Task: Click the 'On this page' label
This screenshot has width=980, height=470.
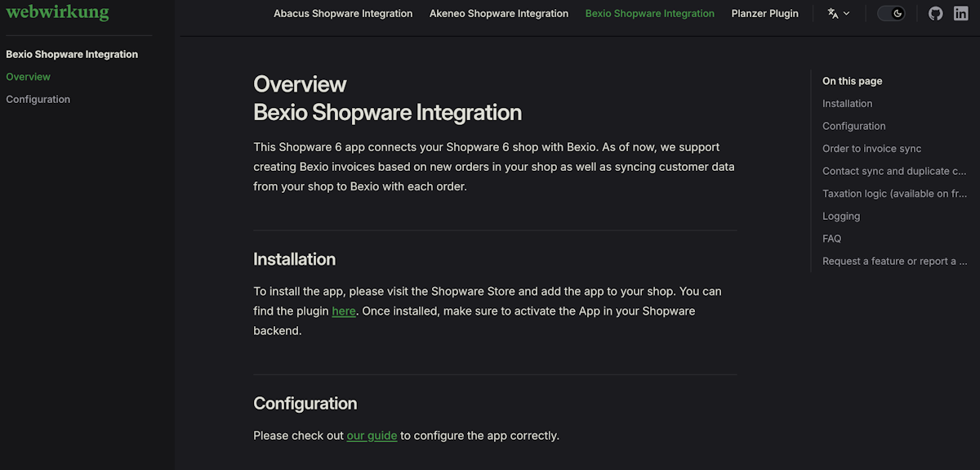Action: coord(853,81)
